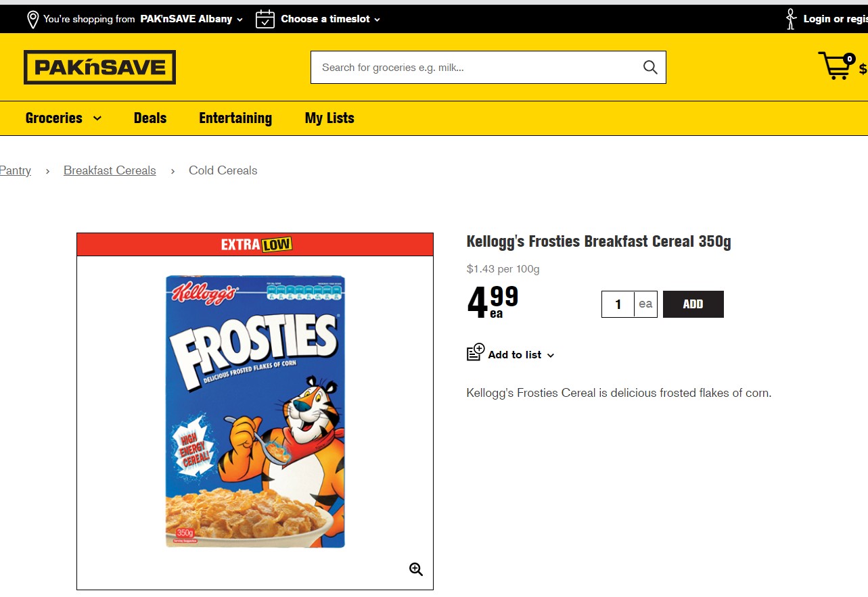
Task: Open the Entertaining menu item
Action: [x=235, y=118]
